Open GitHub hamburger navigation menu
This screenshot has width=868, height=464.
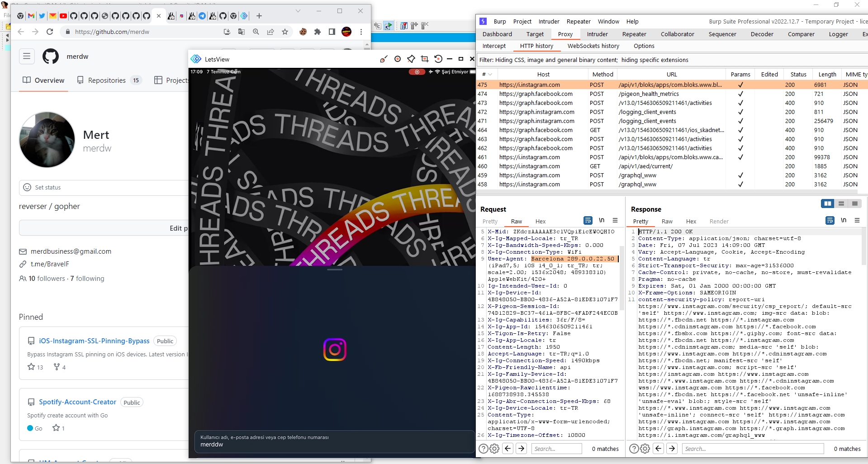click(x=27, y=56)
